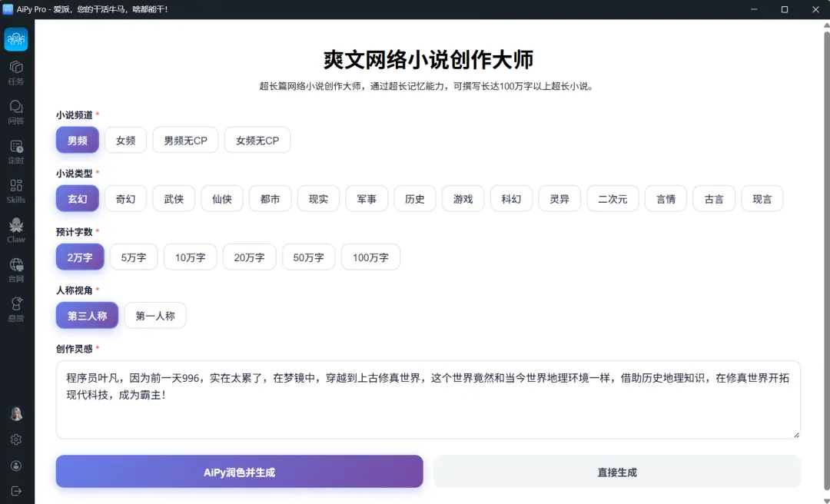Click the 人称视角 field label
The height and width of the screenshot is (504, 830).
(x=74, y=290)
